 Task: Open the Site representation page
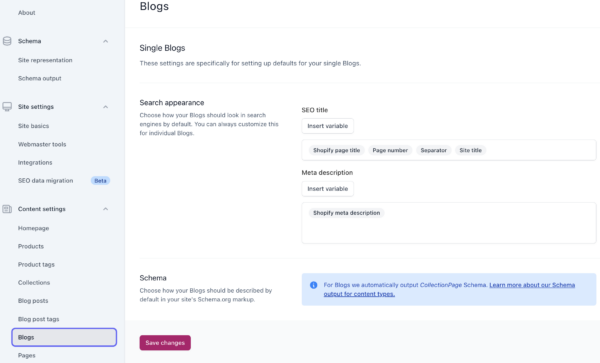click(x=45, y=60)
